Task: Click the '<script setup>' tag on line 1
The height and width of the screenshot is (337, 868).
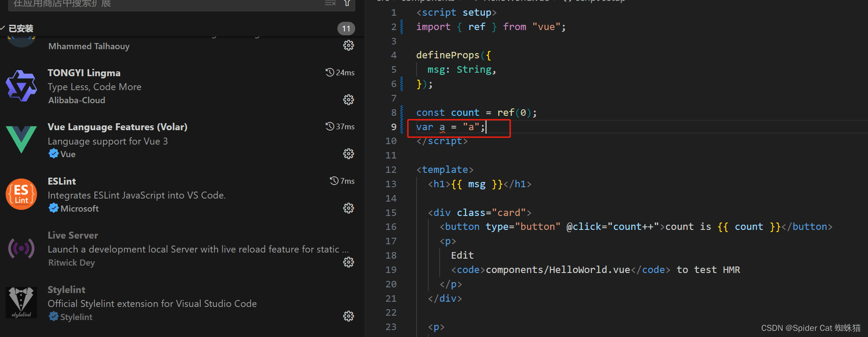Action: (x=456, y=13)
